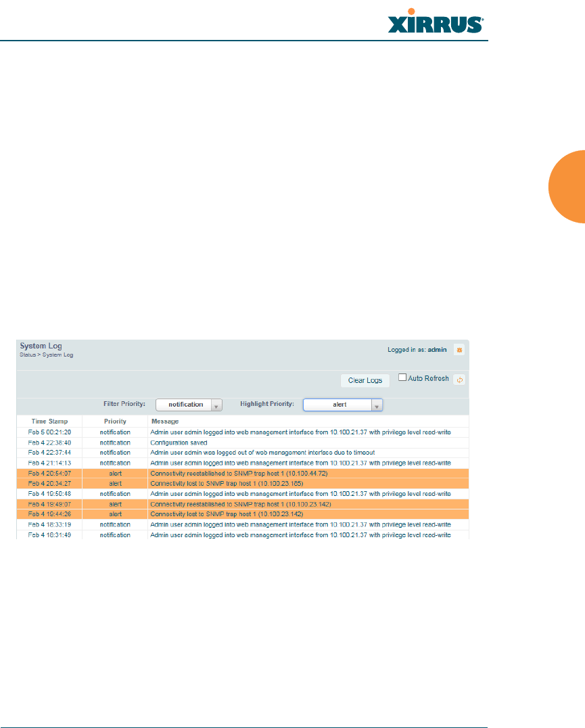Click the Configuration saved message
The width and height of the screenshot is (585, 728).
click(179, 443)
